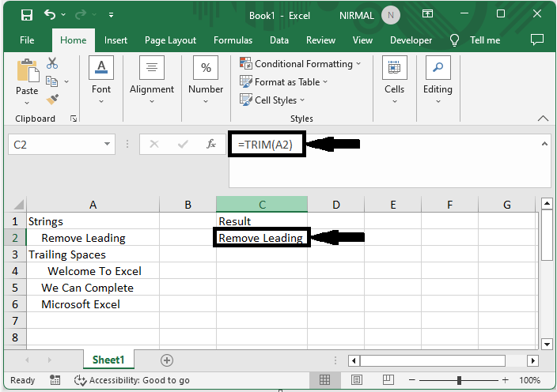Screen dimensions: 557x392
Task: Collapse the formula bar arrow
Action: click(544, 144)
